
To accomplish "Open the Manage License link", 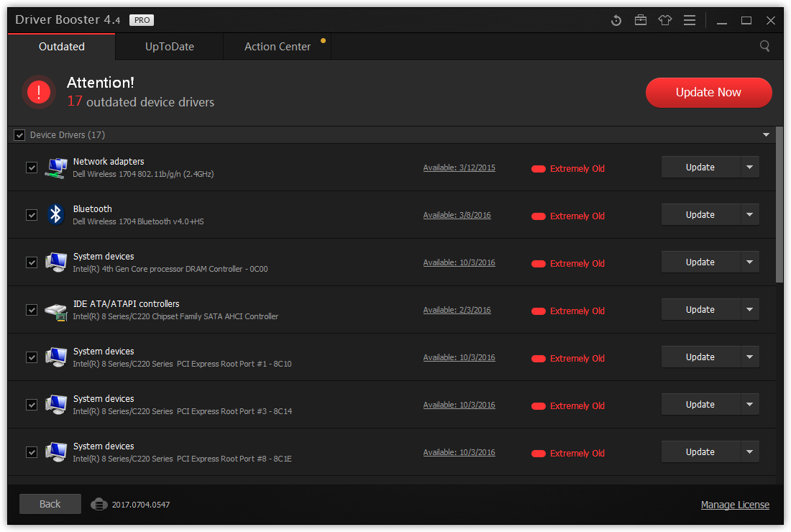I will [x=735, y=504].
